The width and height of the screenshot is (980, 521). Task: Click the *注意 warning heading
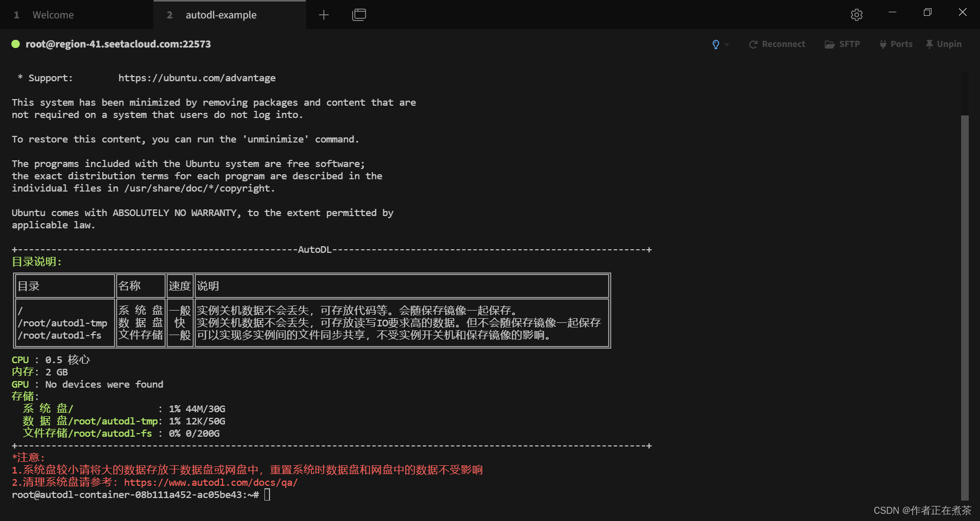[x=29, y=458]
